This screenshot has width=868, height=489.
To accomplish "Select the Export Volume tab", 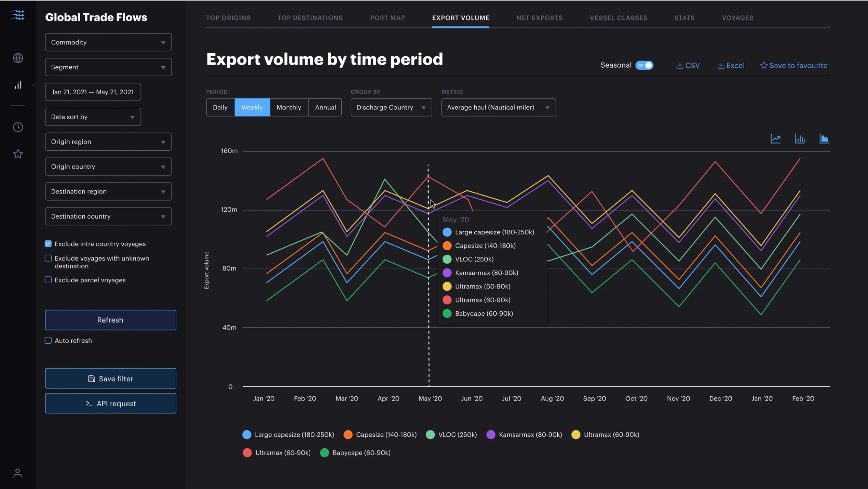I will [x=461, y=18].
